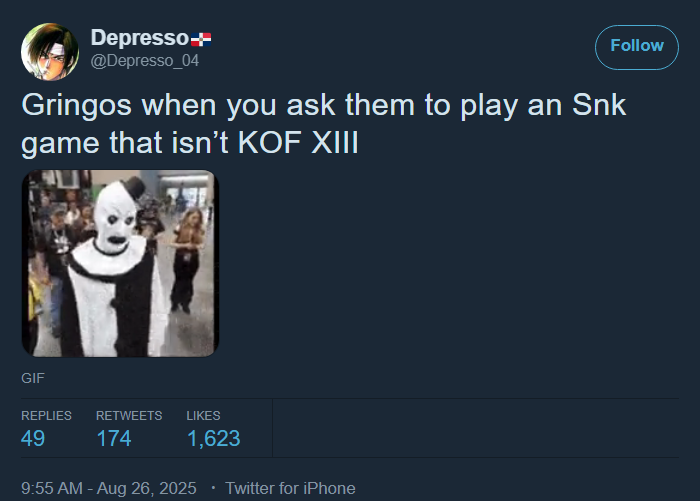View the 174 retweets count
Image resolution: width=700 pixels, height=501 pixels.
click(x=114, y=438)
